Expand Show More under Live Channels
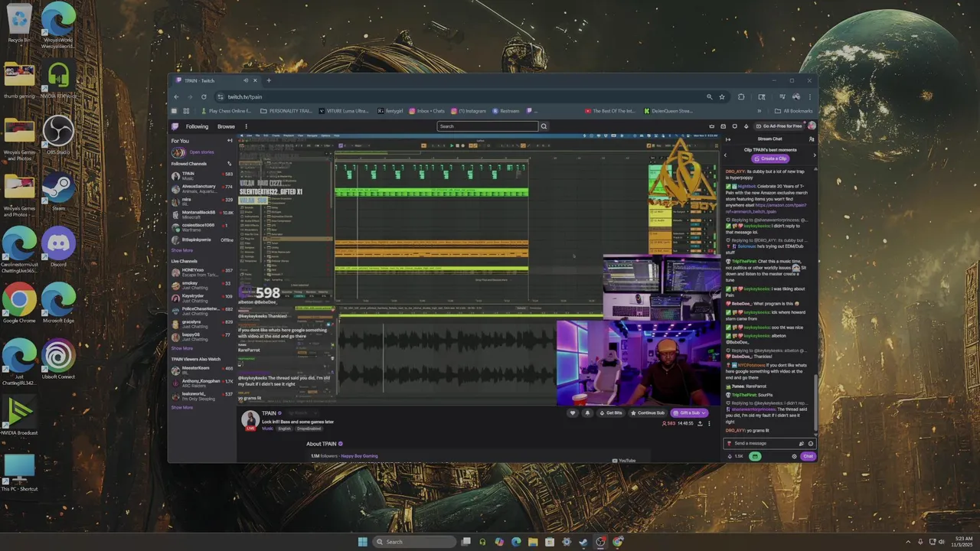Viewport: 980px width, 551px height. [x=182, y=348]
